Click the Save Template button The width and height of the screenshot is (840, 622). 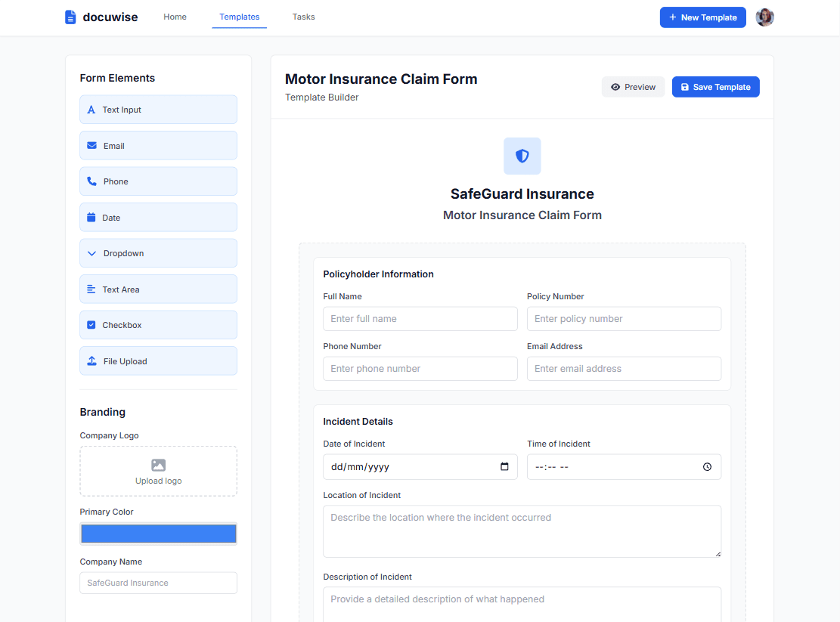click(715, 86)
